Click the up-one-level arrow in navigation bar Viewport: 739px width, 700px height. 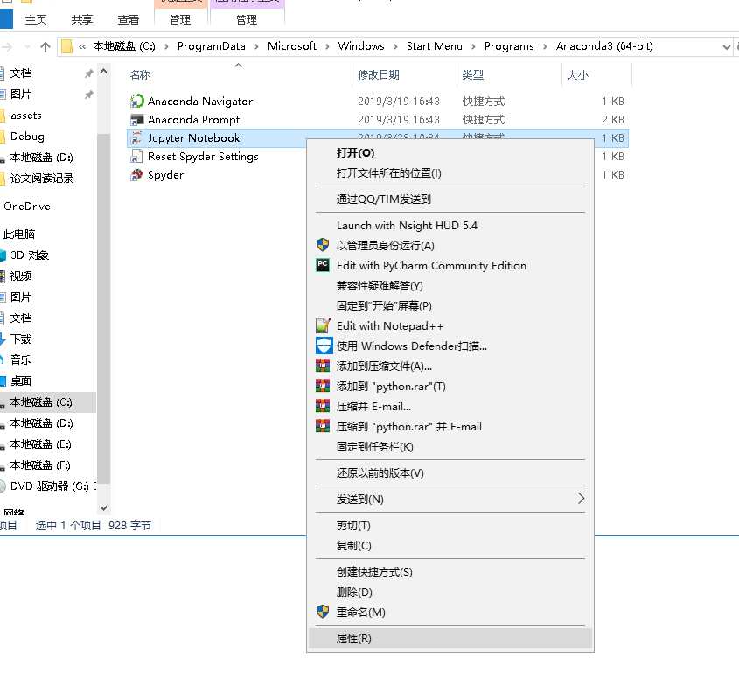pyautogui.click(x=45, y=46)
